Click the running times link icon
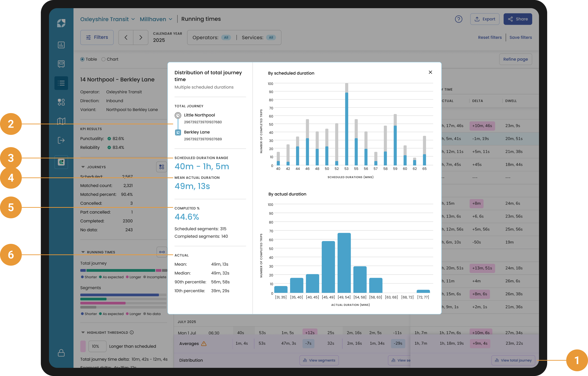This screenshot has height=376, width=588. click(162, 252)
